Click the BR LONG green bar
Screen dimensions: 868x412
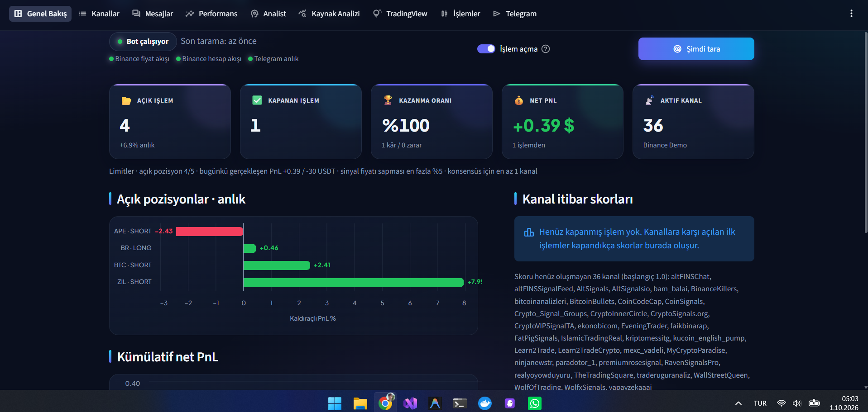pos(249,248)
